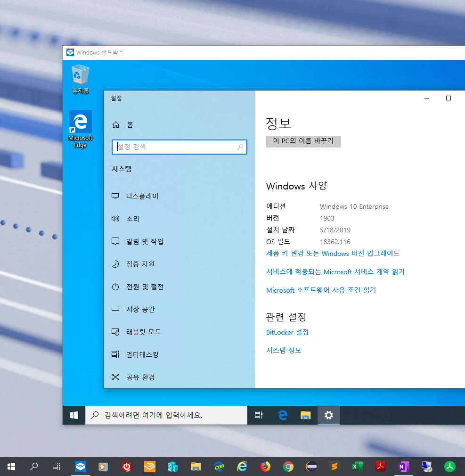Open Task View in the sandbox taskbar
This screenshot has height=476, width=465.
coord(259,415)
